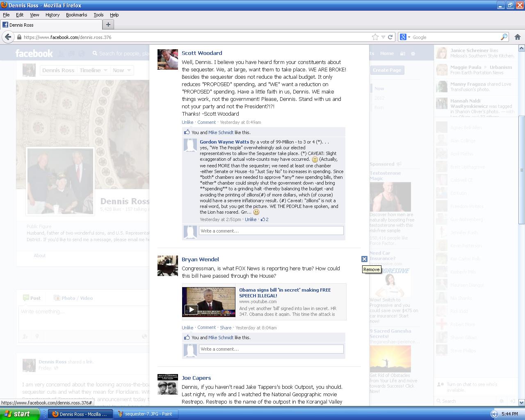
Task: Click the Google search magnifier icon
Action: 504,37
